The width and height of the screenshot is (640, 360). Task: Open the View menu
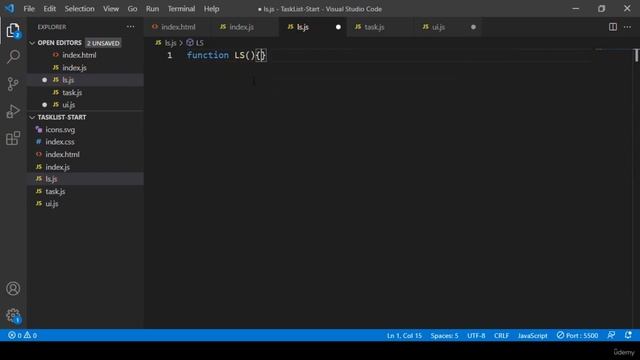111,9
